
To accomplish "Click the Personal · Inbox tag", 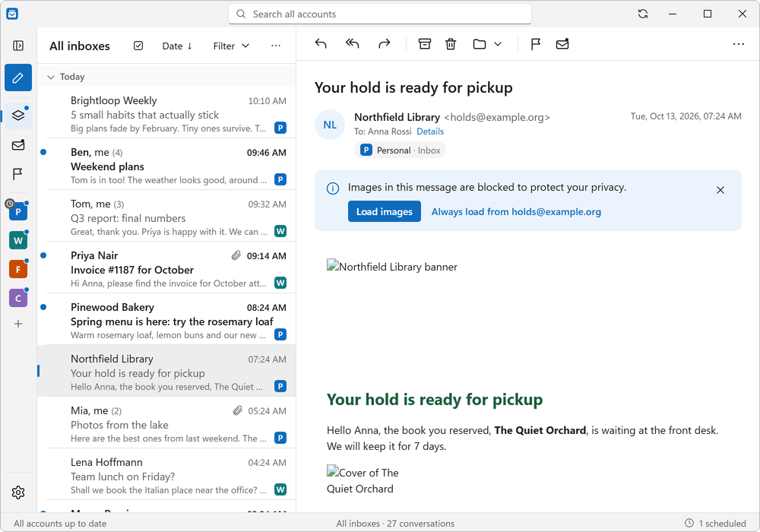I will click(401, 150).
